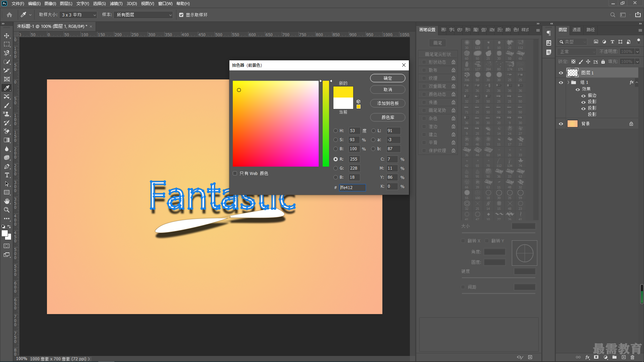Image resolution: width=644 pixels, height=362 pixels.
Task: Click the Home icon in options bar
Action: click(x=9, y=15)
